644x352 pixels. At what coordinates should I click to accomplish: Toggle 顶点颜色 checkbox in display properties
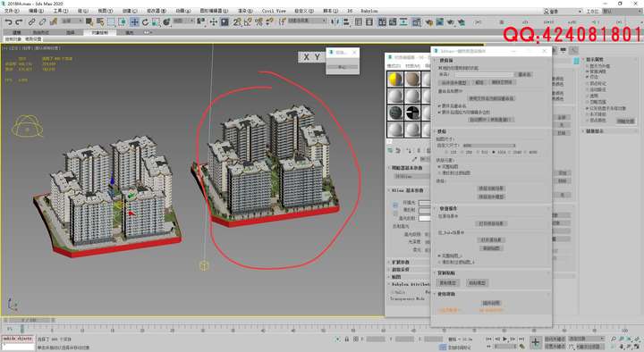pyautogui.click(x=588, y=121)
